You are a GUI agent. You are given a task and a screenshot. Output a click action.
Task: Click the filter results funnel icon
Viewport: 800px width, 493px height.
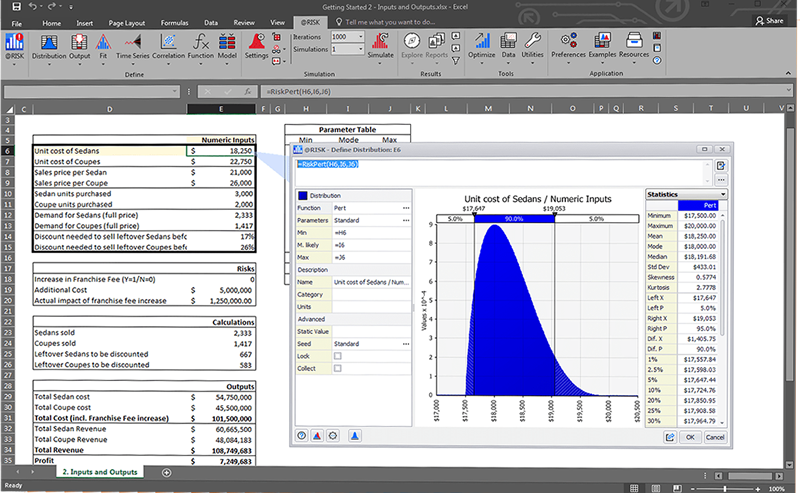[456, 61]
